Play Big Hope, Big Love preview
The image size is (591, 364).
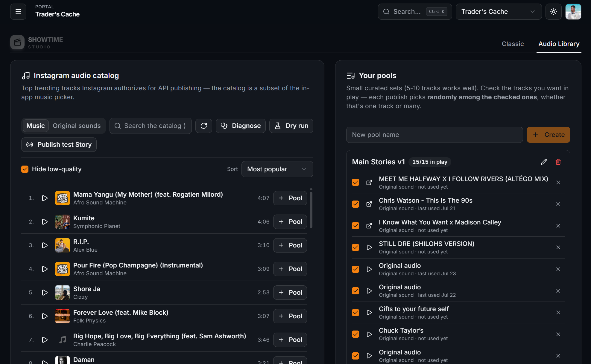[45, 340]
